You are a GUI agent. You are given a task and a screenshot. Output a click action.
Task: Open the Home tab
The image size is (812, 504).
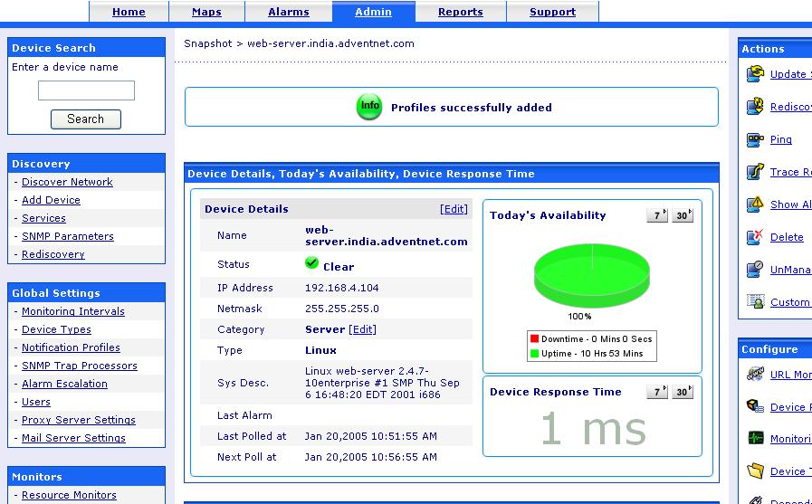pyautogui.click(x=129, y=12)
